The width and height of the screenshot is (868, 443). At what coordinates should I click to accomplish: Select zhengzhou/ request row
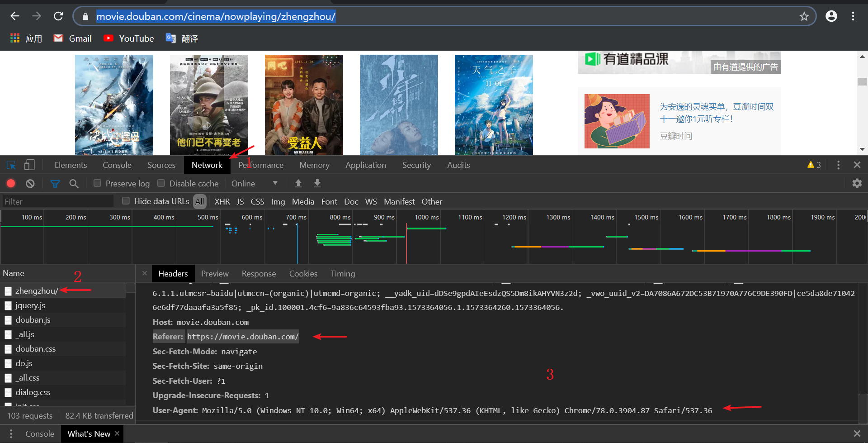[63, 291]
